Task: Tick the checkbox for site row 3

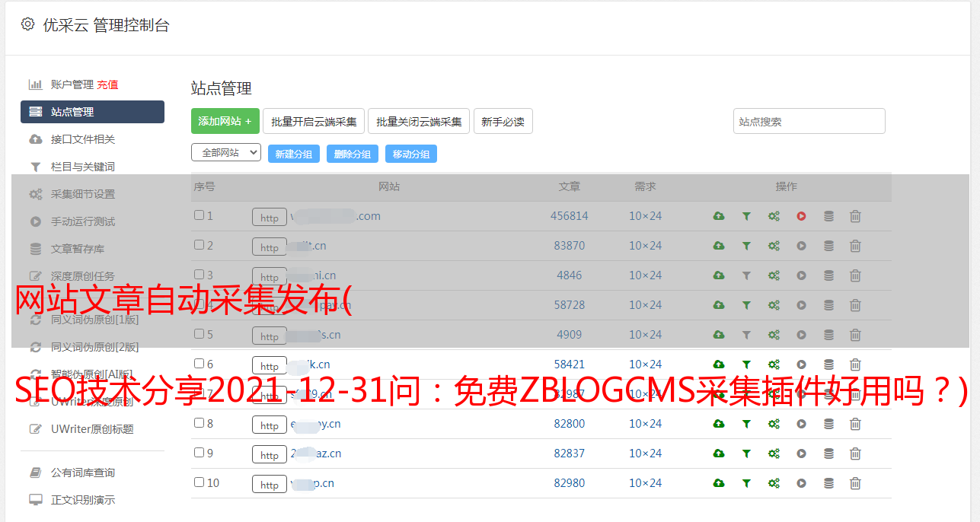Action: (199, 275)
